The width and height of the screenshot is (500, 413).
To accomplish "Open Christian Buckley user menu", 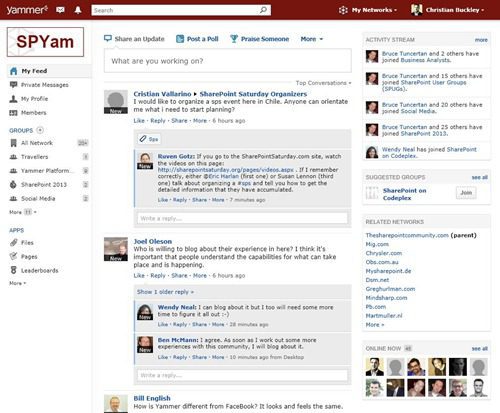I will pos(455,10).
